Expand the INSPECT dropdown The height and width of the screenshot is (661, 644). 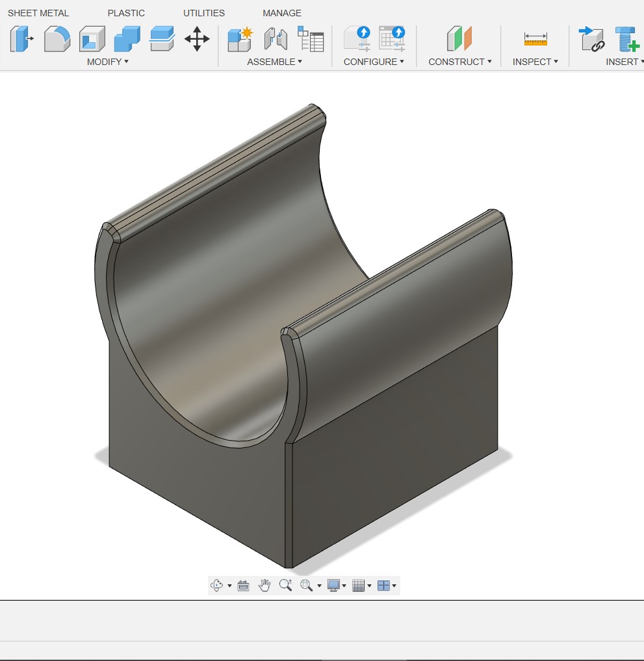(x=535, y=62)
